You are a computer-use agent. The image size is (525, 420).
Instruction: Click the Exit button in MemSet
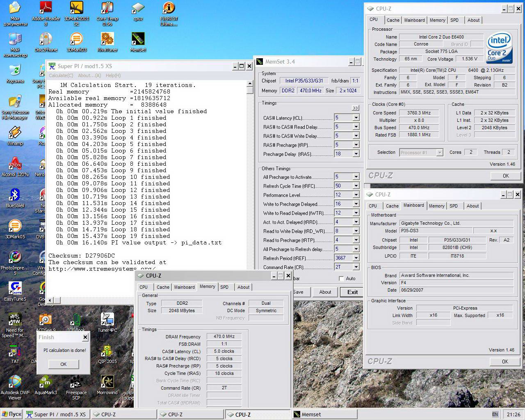click(353, 292)
